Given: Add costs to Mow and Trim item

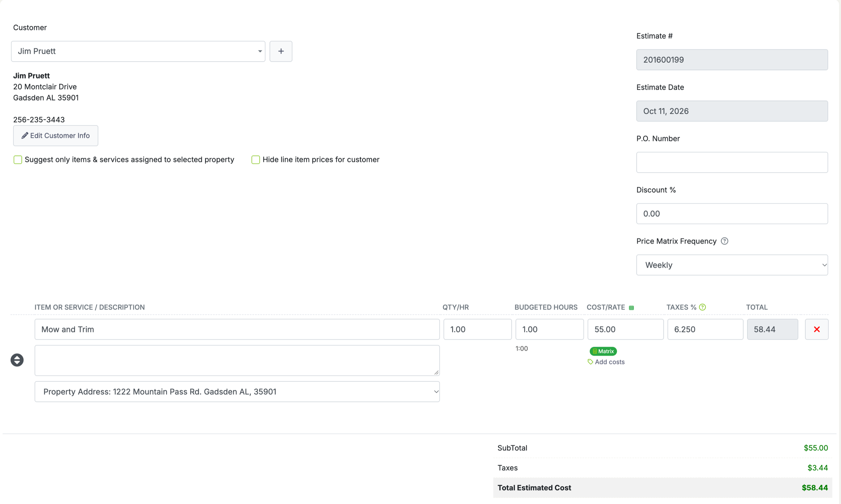Looking at the screenshot, I should pyautogui.click(x=606, y=362).
